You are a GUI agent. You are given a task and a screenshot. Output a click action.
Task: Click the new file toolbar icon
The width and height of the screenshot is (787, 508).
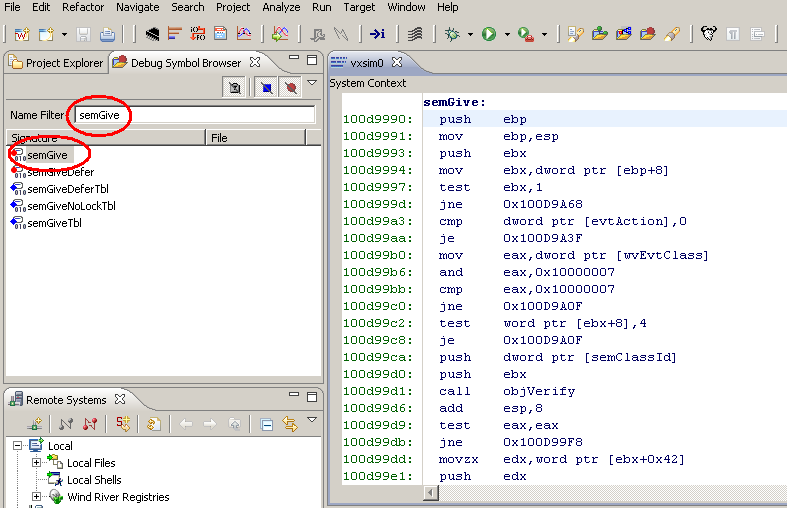(46, 34)
